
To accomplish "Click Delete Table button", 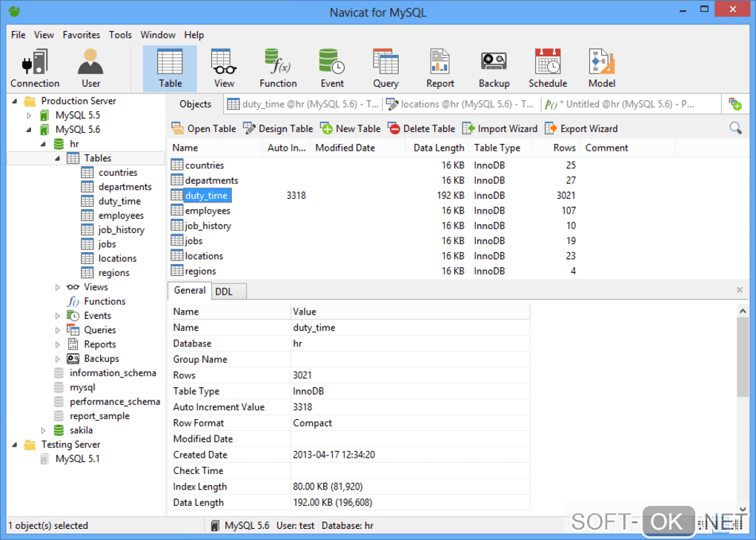I will [x=422, y=129].
